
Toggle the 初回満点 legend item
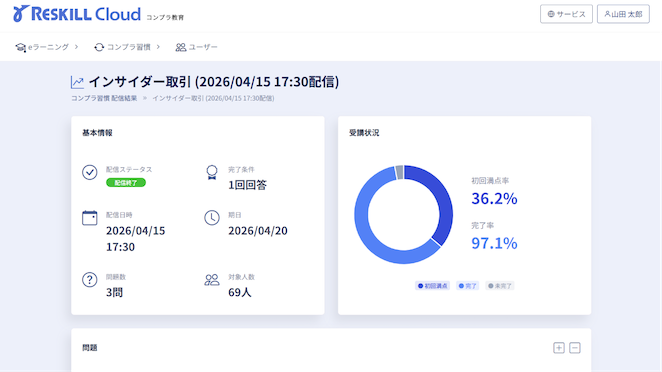pyautogui.click(x=432, y=286)
